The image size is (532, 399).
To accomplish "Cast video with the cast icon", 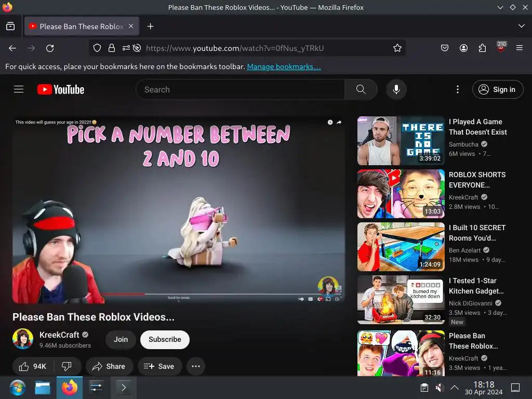I will click(328, 299).
